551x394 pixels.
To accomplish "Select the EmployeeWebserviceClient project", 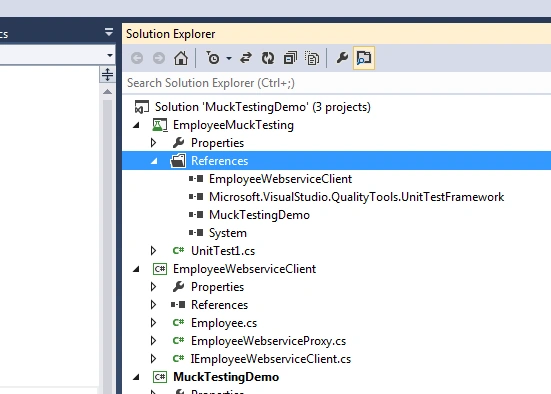I will click(244, 269).
